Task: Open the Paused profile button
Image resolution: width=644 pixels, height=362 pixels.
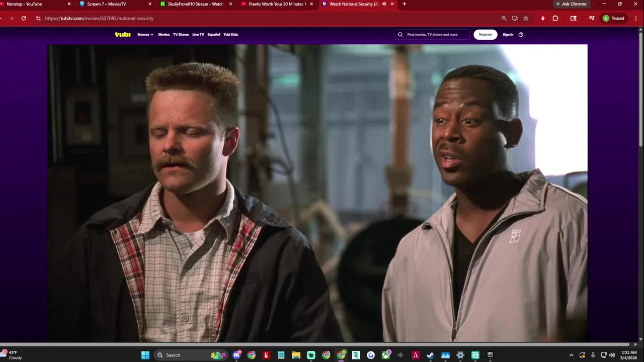Action: click(x=613, y=18)
